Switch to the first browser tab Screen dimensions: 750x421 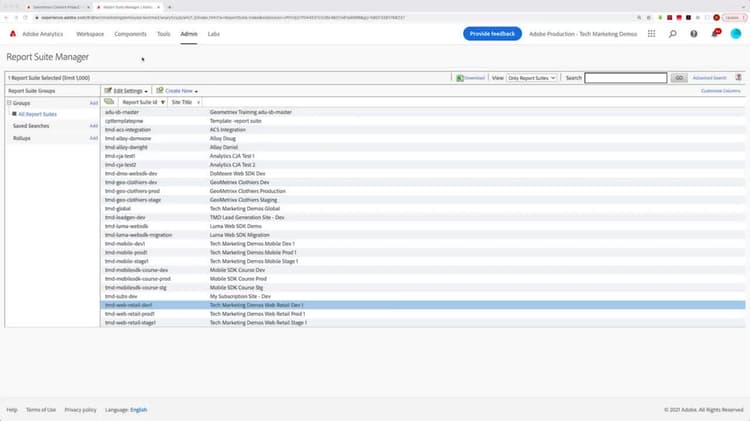point(56,7)
